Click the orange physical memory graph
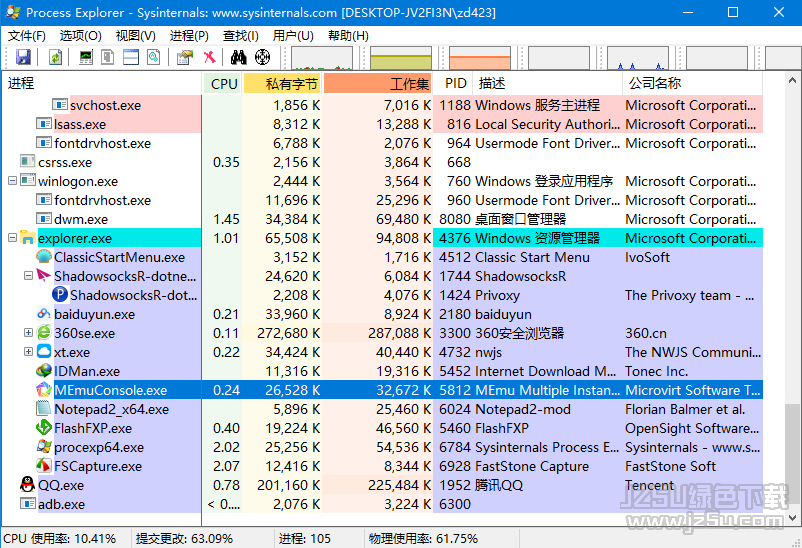Screen dimensions: 802x548 [480, 58]
